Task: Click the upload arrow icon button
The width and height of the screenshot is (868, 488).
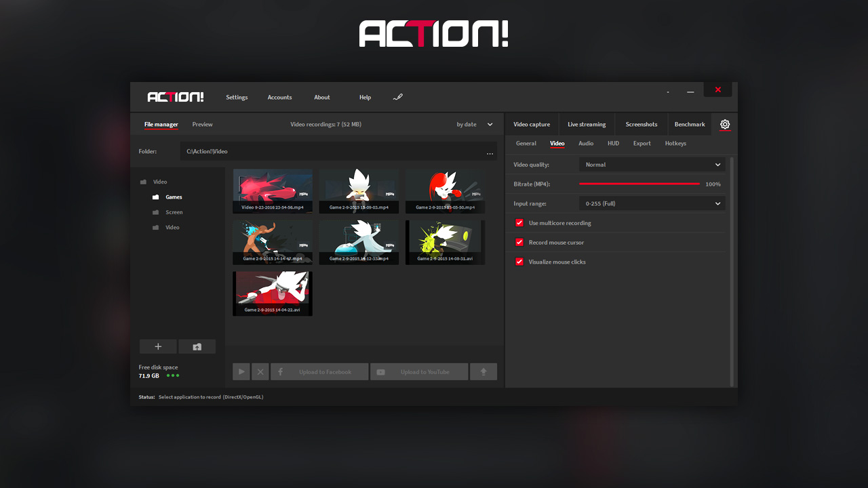Action: [484, 371]
